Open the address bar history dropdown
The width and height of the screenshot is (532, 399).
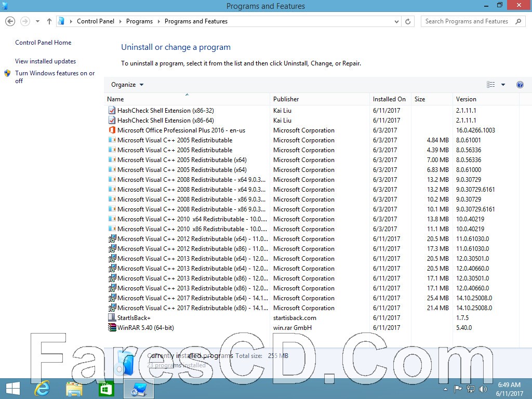click(396, 21)
